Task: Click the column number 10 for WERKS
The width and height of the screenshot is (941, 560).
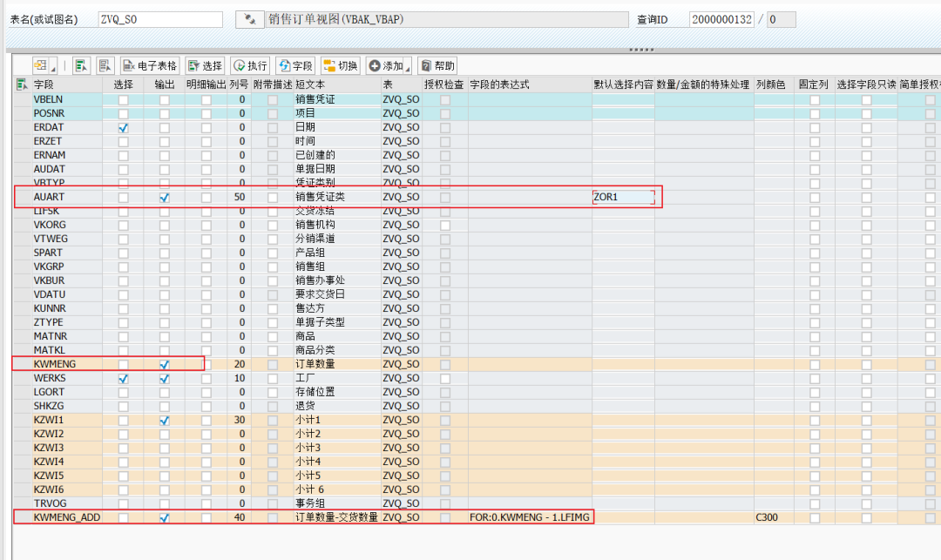Action: (x=239, y=378)
